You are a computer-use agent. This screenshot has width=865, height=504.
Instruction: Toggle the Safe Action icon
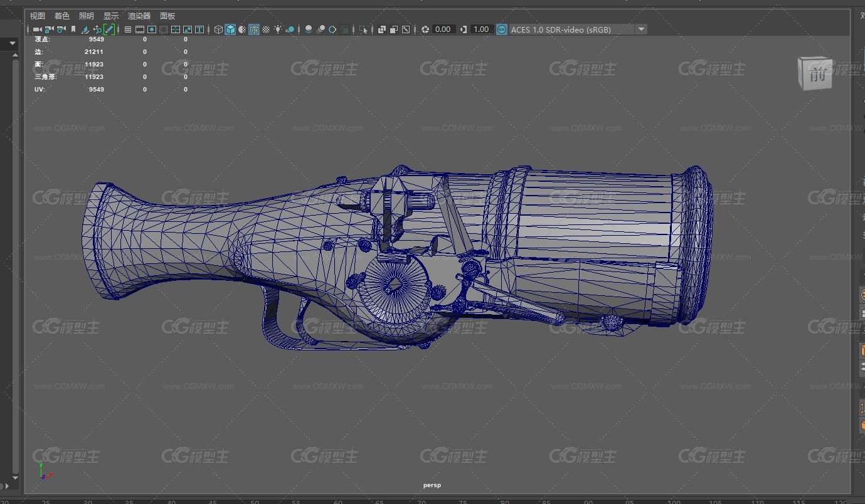[188, 29]
